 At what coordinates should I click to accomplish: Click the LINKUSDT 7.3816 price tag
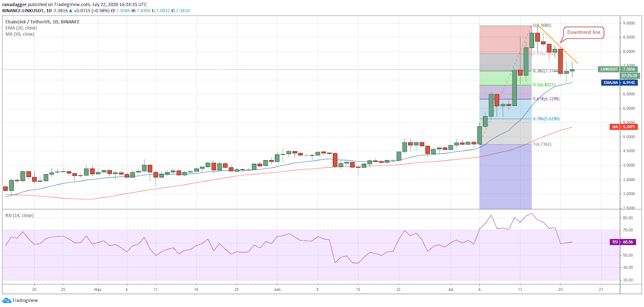click(617, 69)
